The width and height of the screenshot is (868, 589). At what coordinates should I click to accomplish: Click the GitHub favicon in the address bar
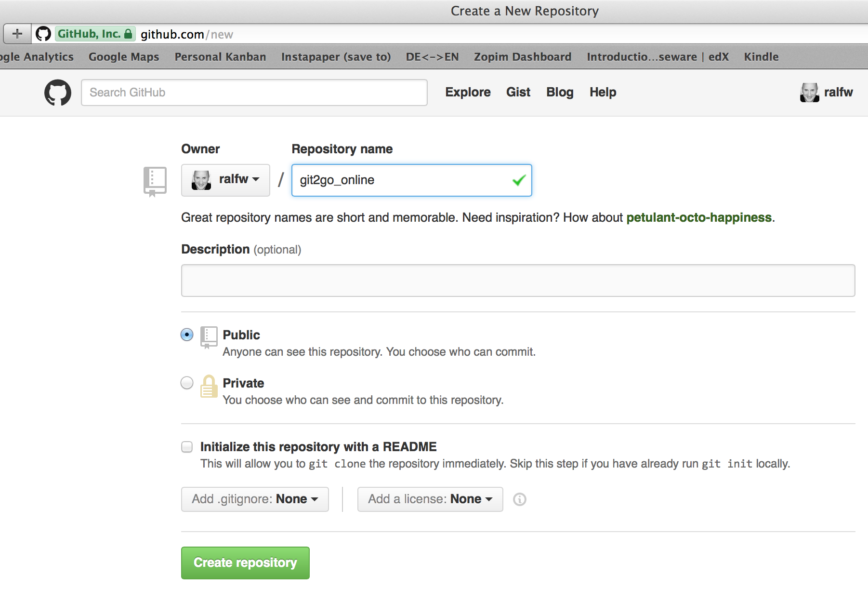coord(43,34)
